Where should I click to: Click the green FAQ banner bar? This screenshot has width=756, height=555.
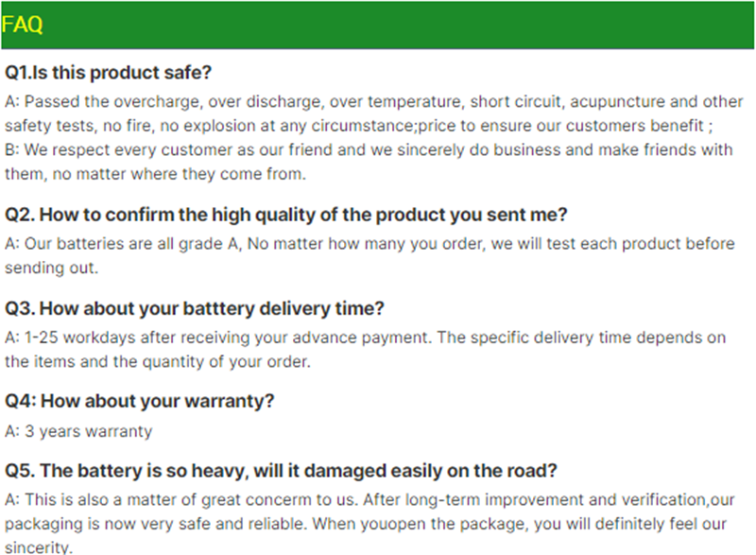[x=377, y=26]
